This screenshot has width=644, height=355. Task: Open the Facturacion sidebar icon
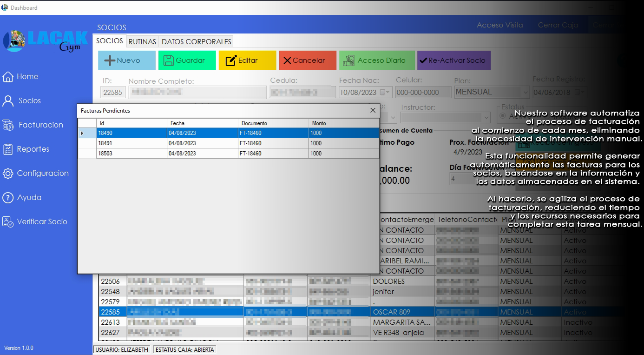[8, 125]
